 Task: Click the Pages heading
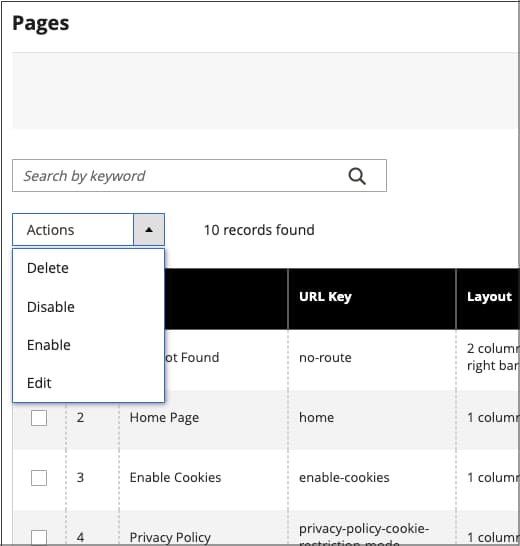click(x=41, y=24)
